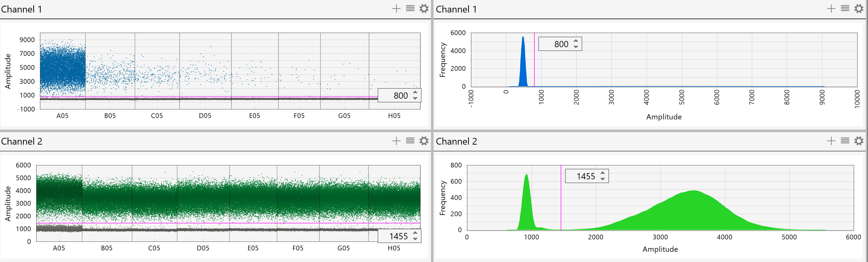Click the plus icon in Channel 1 histogram panel

831,9
